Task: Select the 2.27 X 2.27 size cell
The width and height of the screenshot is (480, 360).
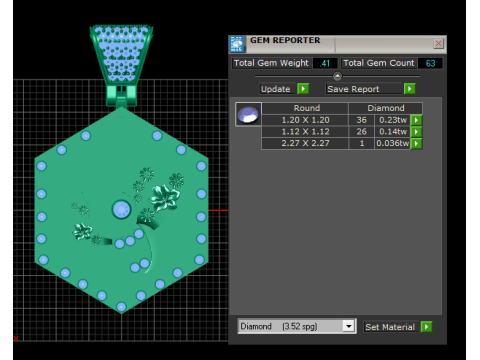Action: [x=305, y=143]
